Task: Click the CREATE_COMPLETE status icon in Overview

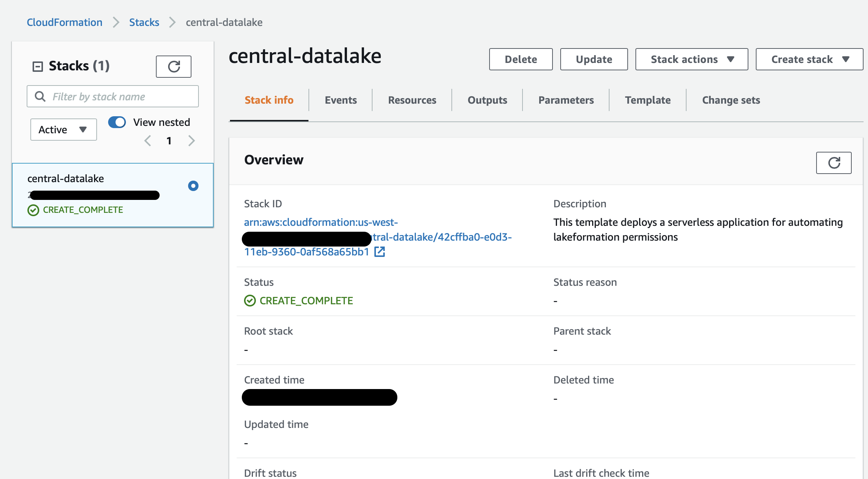Action: coord(250,301)
